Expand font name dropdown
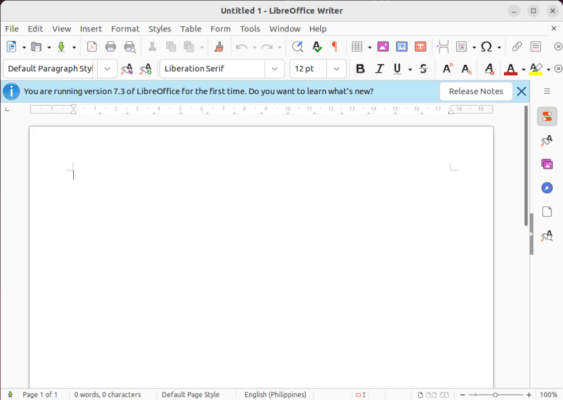Viewport: 563px width, 400px height. click(275, 69)
